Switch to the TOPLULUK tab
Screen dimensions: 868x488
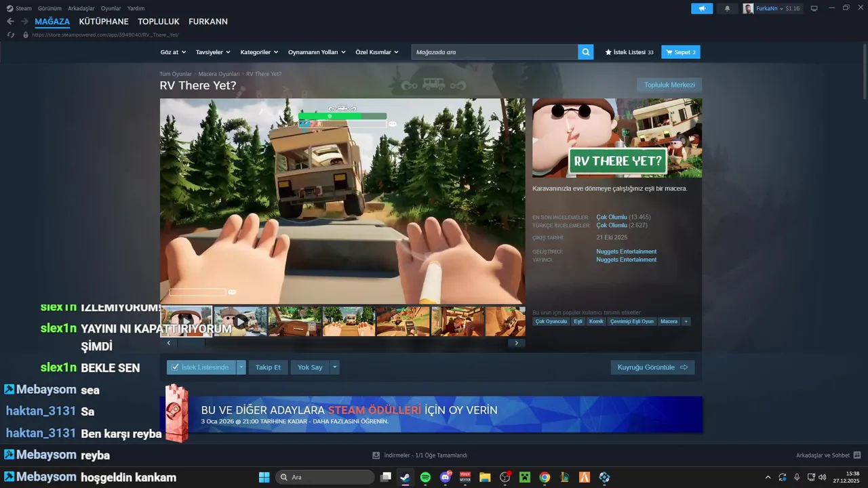pyautogui.click(x=159, y=22)
